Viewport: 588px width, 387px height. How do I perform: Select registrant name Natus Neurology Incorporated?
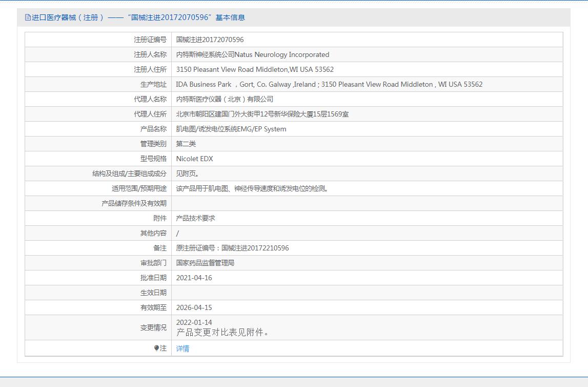pyautogui.click(x=281, y=54)
